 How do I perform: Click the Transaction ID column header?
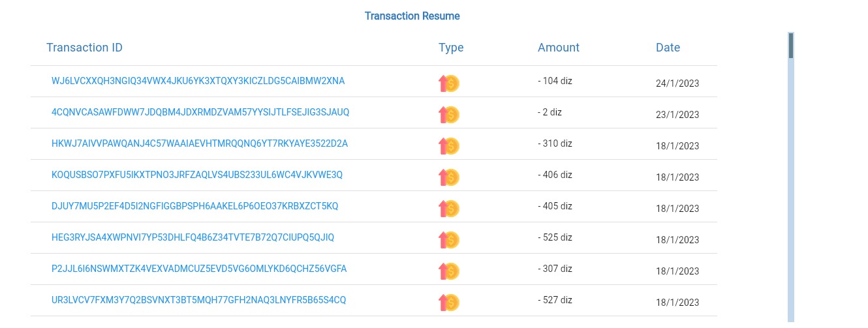pos(84,48)
